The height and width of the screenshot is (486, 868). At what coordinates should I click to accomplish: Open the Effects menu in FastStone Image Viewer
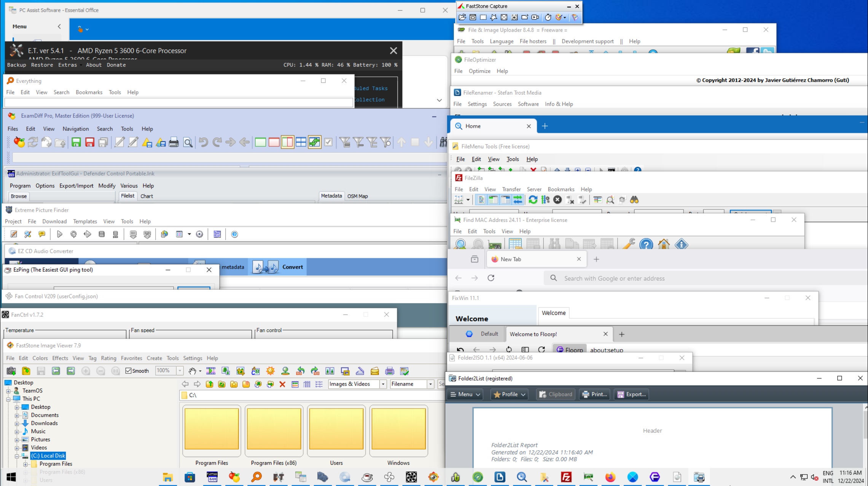pyautogui.click(x=60, y=358)
